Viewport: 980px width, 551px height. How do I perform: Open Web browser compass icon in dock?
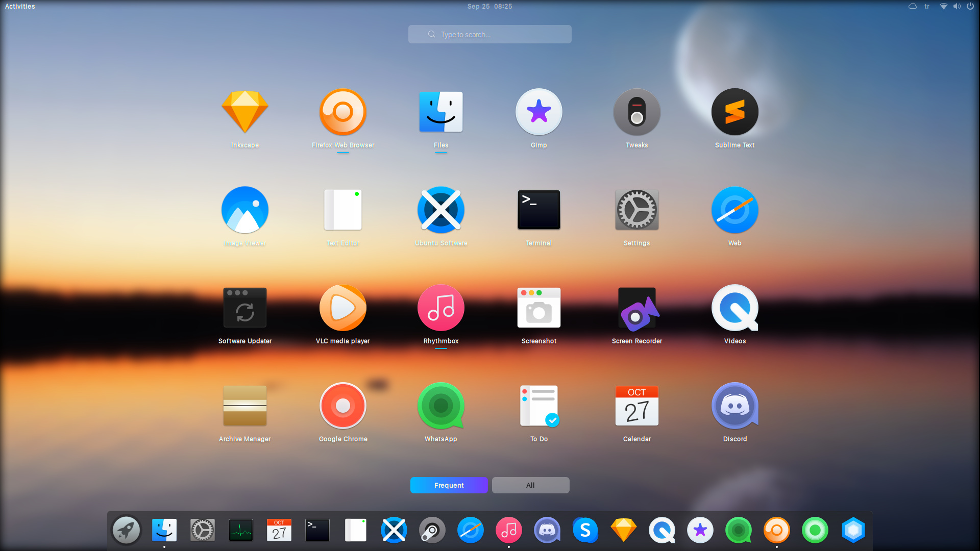coord(471,531)
